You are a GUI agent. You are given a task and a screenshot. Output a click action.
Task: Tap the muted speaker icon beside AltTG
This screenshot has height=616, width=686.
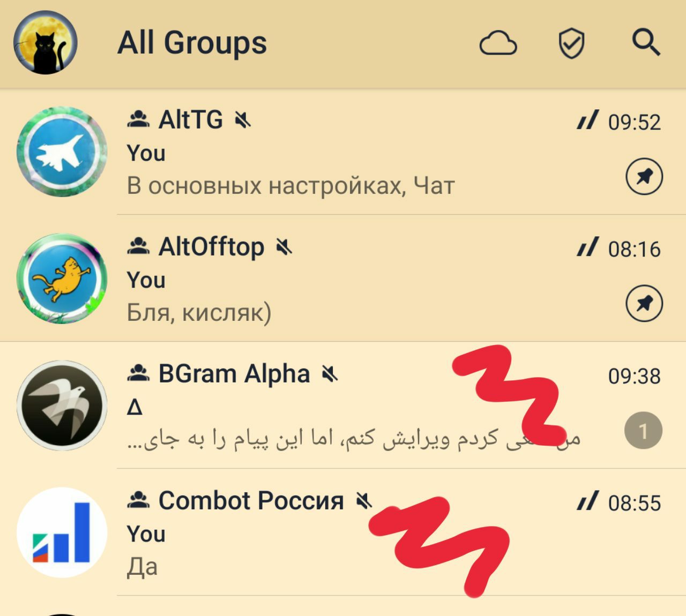pyautogui.click(x=243, y=119)
